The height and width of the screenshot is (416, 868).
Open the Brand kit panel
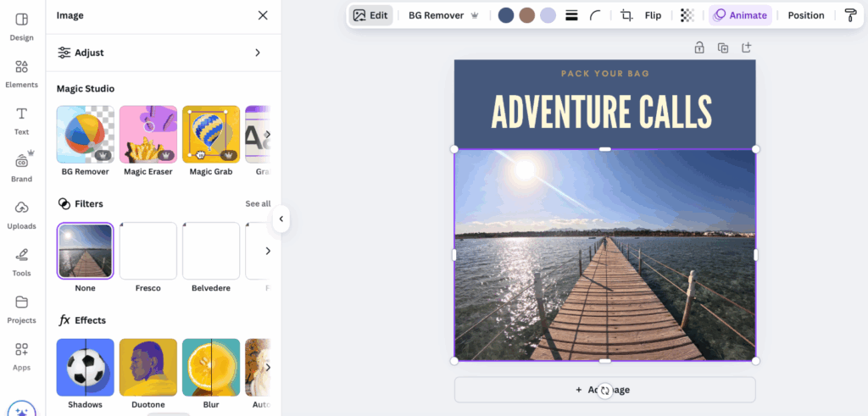pyautogui.click(x=21, y=168)
